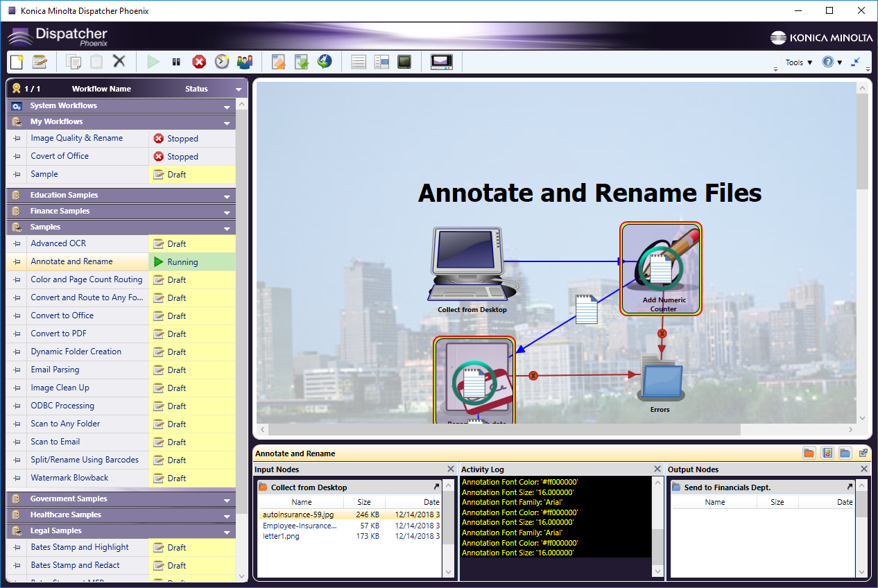Close the Activity Log panel

click(657, 469)
